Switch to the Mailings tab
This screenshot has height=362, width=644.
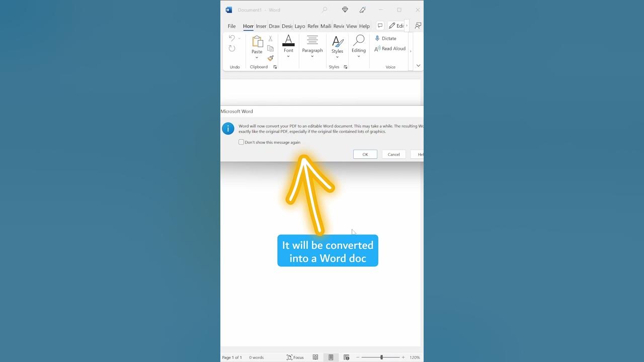326,26
